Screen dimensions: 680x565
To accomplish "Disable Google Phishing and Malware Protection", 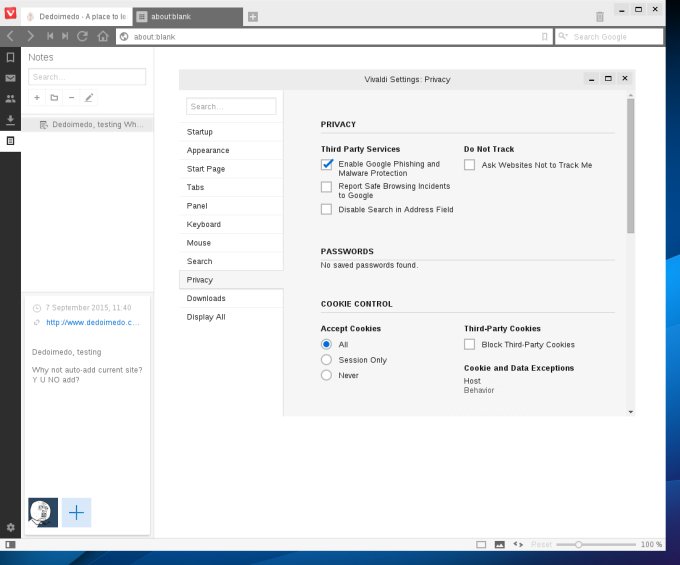I will point(326,164).
